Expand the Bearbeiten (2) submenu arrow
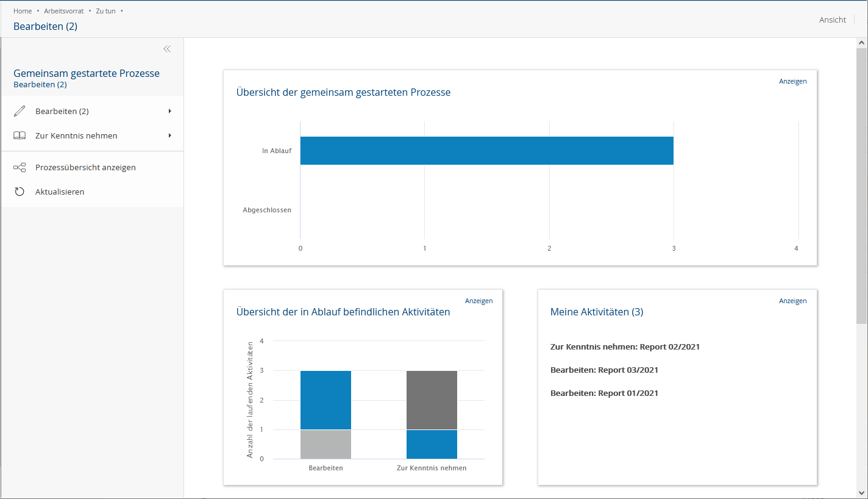The image size is (868, 499). pos(169,111)
